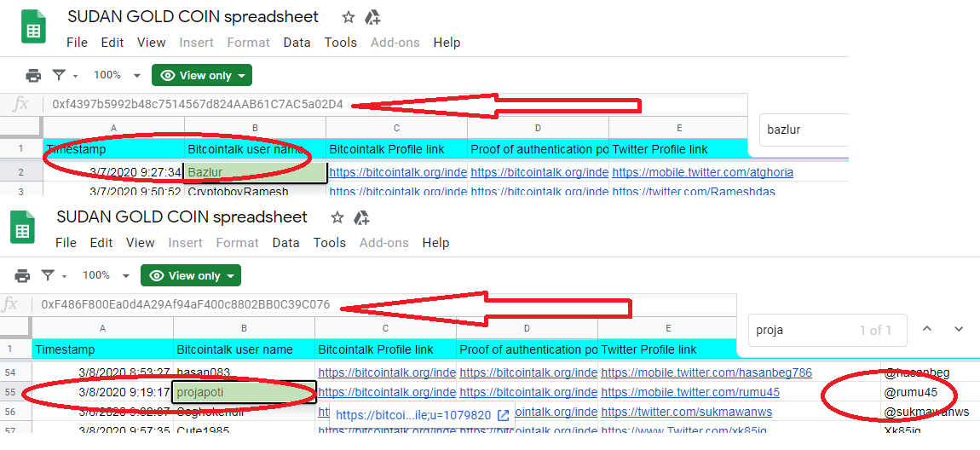The width and height of the screenshot is (980, 450).
Task: Open Data menu in the lower spreadsheet
Action: 285,243
